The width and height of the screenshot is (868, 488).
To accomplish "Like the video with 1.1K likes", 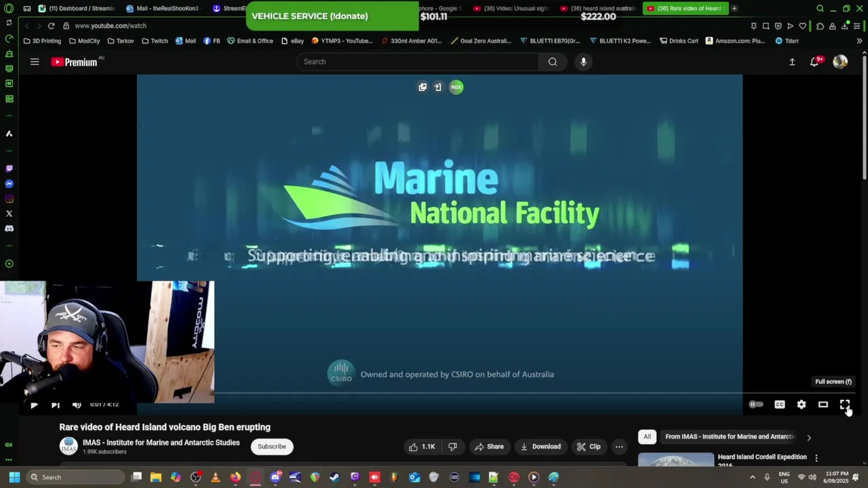I will pos(422,447).
